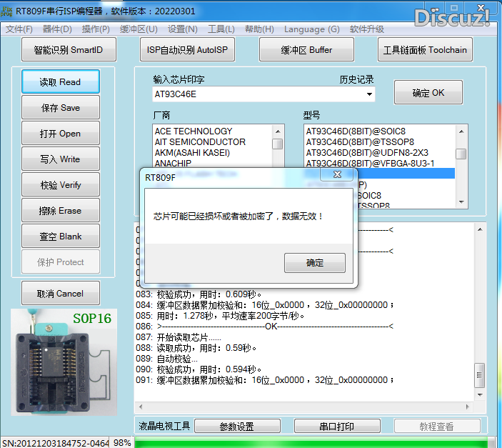Image resolution: width=502 pixels, height=448 pixels.
Task: Click the 串口打印 button
Action: (x=337, y=427)
